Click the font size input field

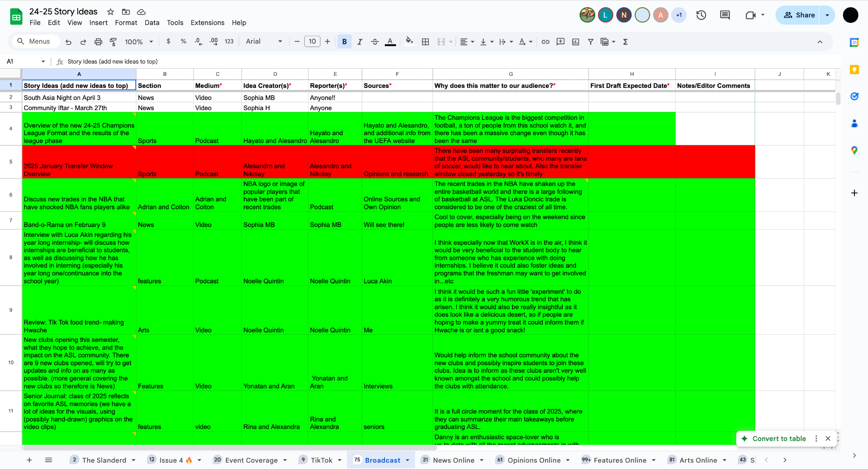(312, 42)
